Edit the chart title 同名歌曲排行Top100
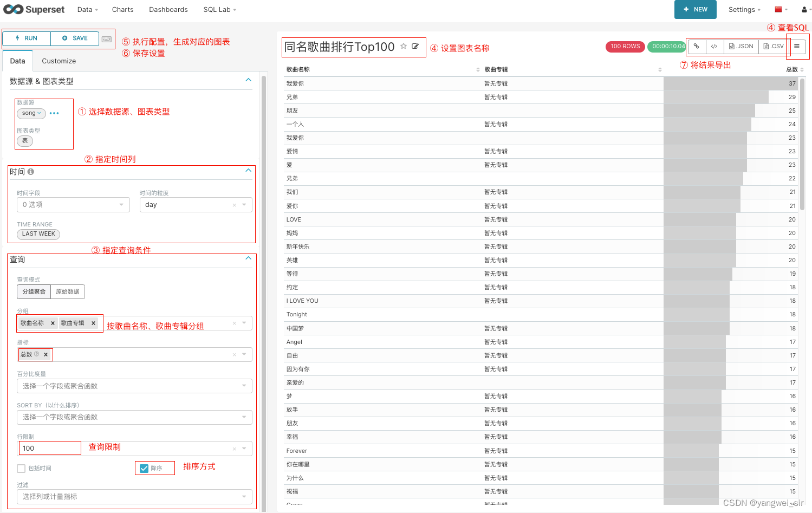 click(x=415, y=47)
